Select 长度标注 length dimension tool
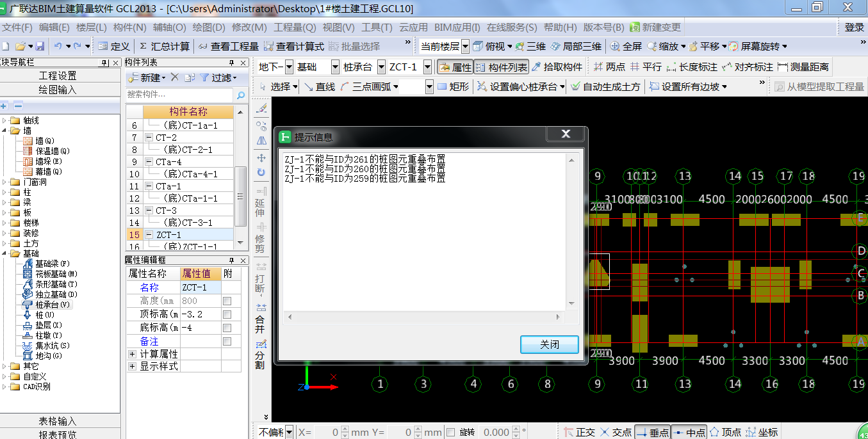The width and height of the screenshot is (868, 439). click(x=692, y=67)
